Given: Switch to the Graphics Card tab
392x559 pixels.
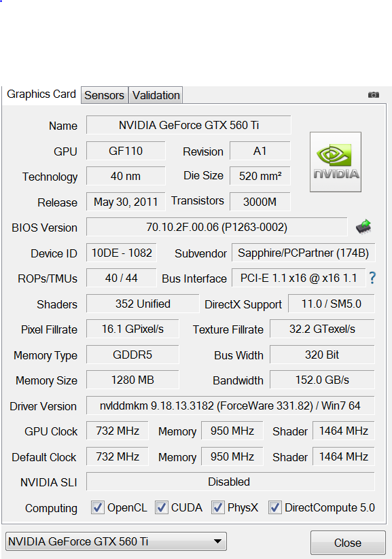Looking at the screenshot, I should tap(41, 94).
